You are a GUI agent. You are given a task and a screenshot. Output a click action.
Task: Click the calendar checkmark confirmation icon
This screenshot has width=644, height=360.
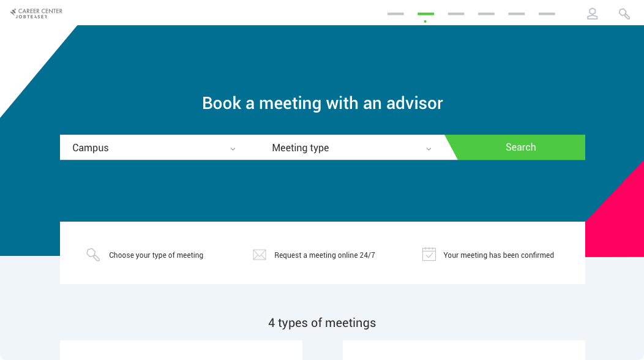coord(429,254)
